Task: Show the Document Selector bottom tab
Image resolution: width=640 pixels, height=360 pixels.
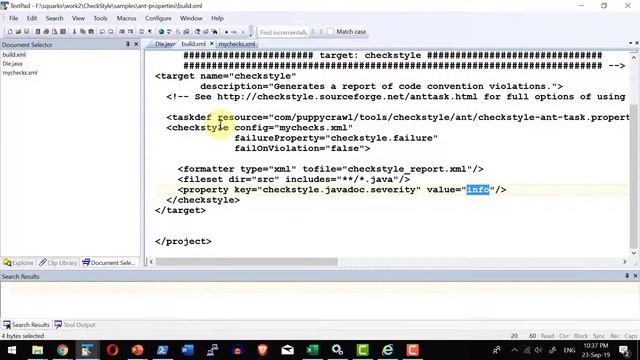Action: pyautogui.click(x=109, y=263)
